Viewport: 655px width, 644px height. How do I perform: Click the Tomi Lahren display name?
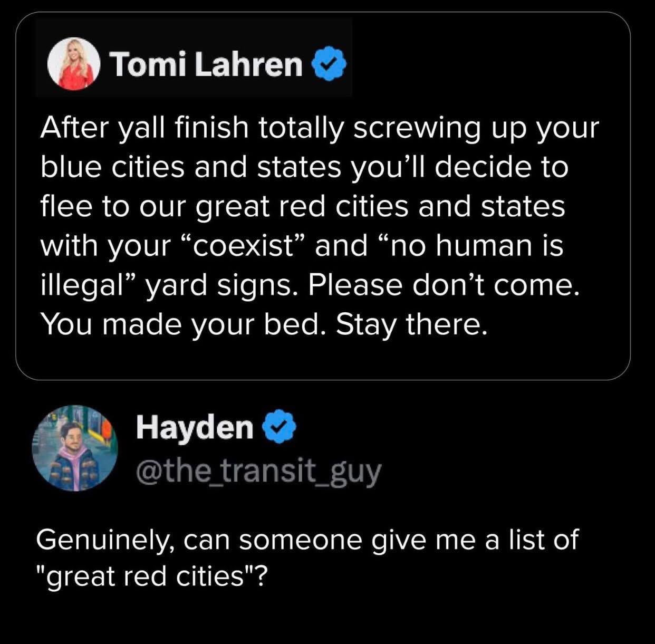207,65
